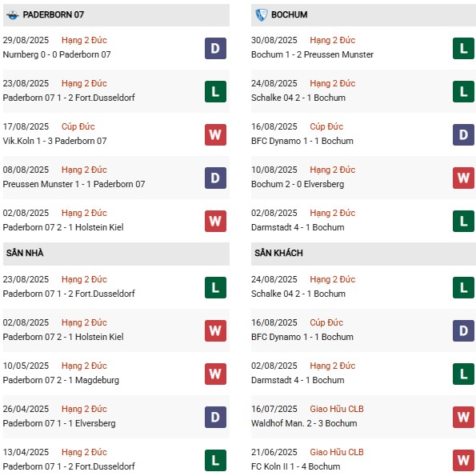Screen dimensions: 476x476
Task: Open Cúp Đức link on 17/08/2025 match
Action: (78, 126)
